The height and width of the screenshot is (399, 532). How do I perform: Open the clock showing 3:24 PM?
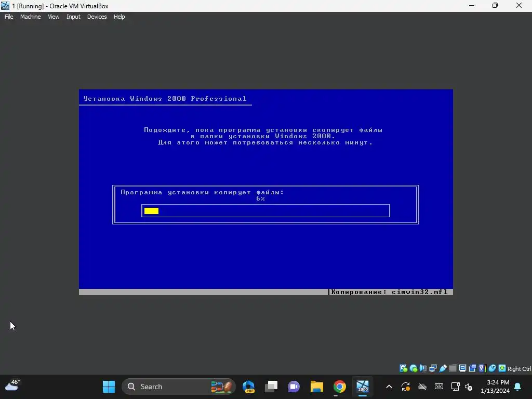click(495, 387)
